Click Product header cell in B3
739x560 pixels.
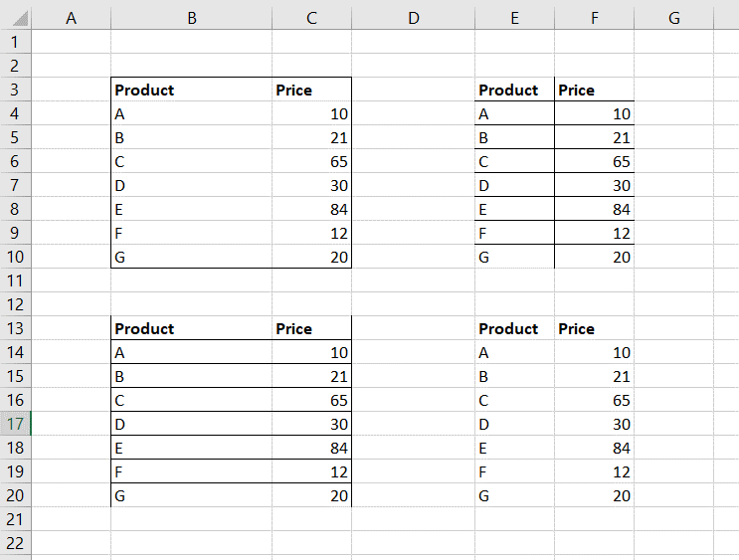[191, 90]
